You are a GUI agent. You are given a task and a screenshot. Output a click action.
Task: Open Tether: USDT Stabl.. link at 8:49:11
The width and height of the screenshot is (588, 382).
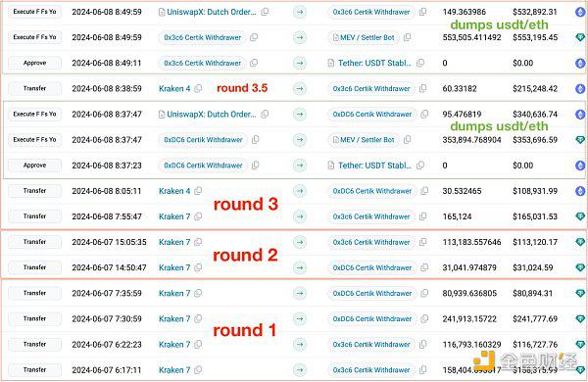point(374,63)
